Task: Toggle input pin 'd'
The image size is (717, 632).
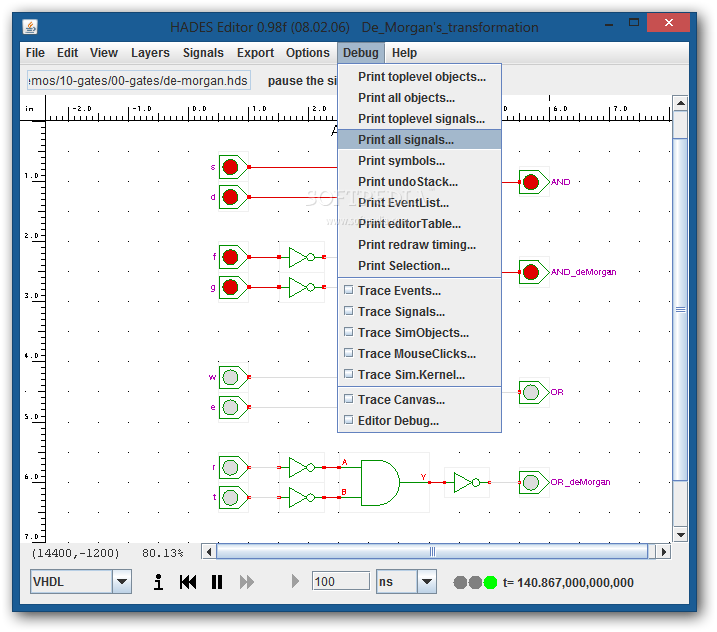Action: [230, 197]
